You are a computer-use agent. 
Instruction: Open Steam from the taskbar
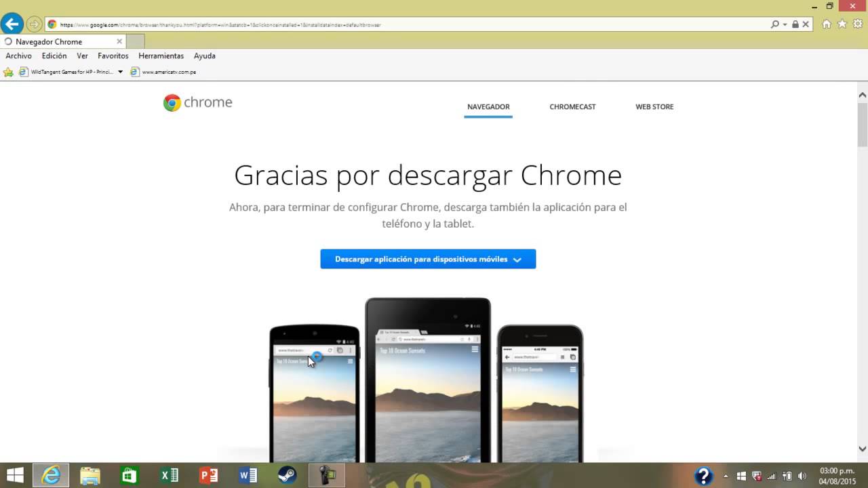point(287,475)
